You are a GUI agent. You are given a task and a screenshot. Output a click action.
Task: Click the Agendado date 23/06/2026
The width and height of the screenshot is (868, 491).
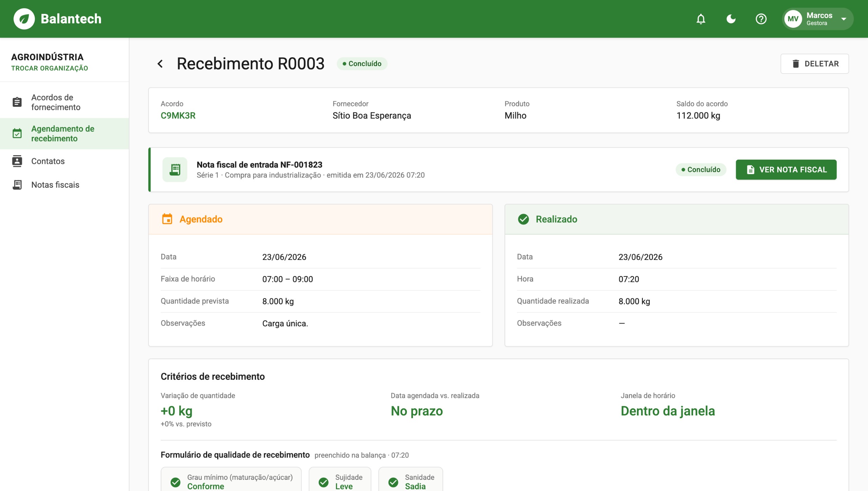click(x=284, y=257)
